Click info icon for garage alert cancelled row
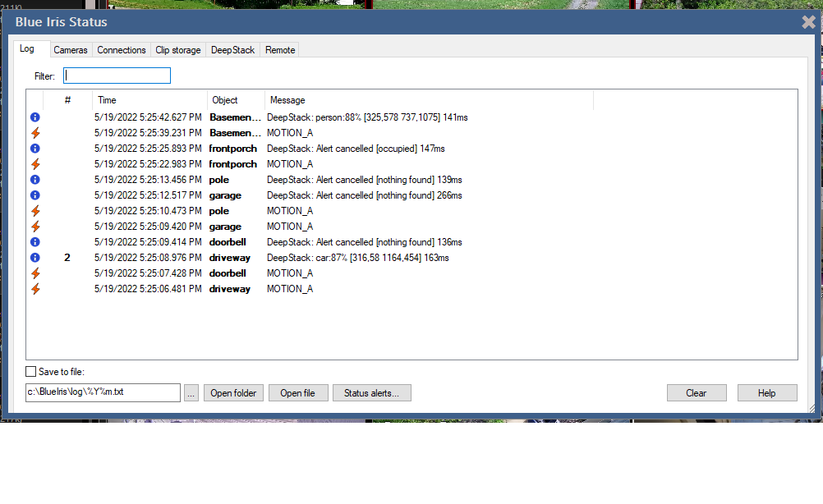The width and height of the screenshot is (823, 504). coord(35,195)
